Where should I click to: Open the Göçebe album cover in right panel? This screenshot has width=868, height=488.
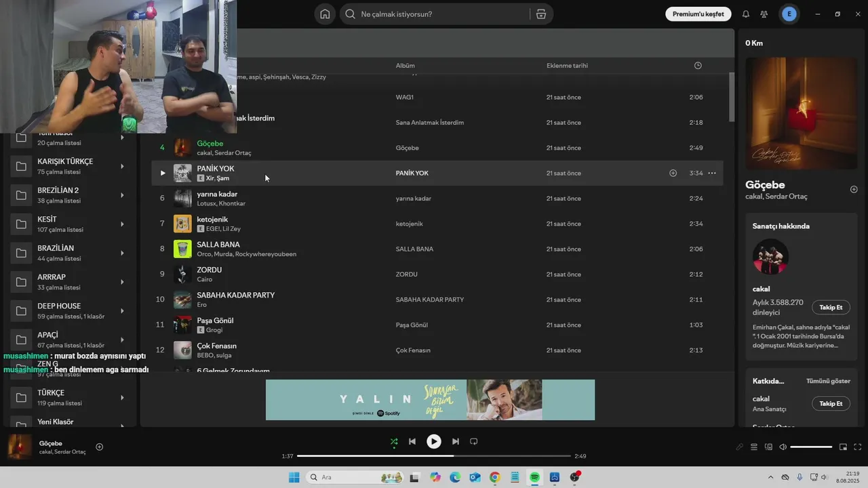[x=802, y=113]
